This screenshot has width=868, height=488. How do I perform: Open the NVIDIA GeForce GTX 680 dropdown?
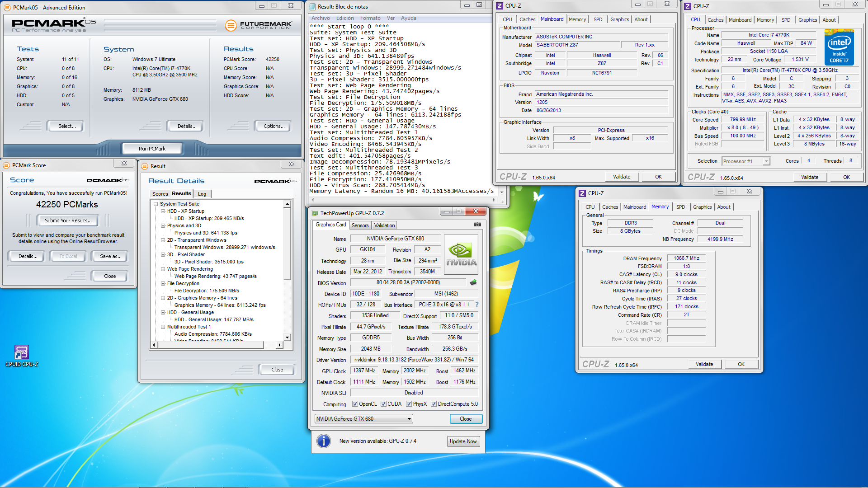click(363, 419)
